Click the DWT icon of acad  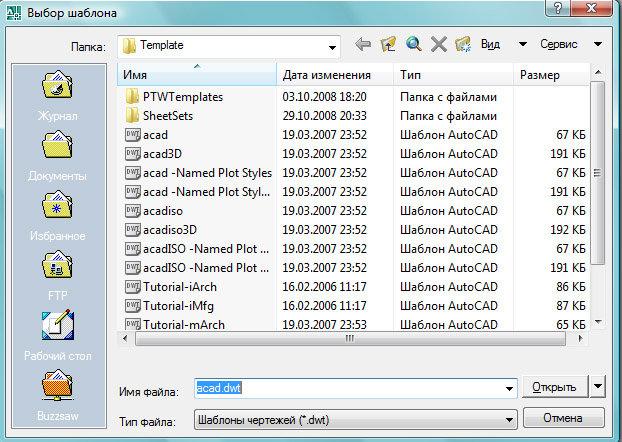click(x=132, y=135)
